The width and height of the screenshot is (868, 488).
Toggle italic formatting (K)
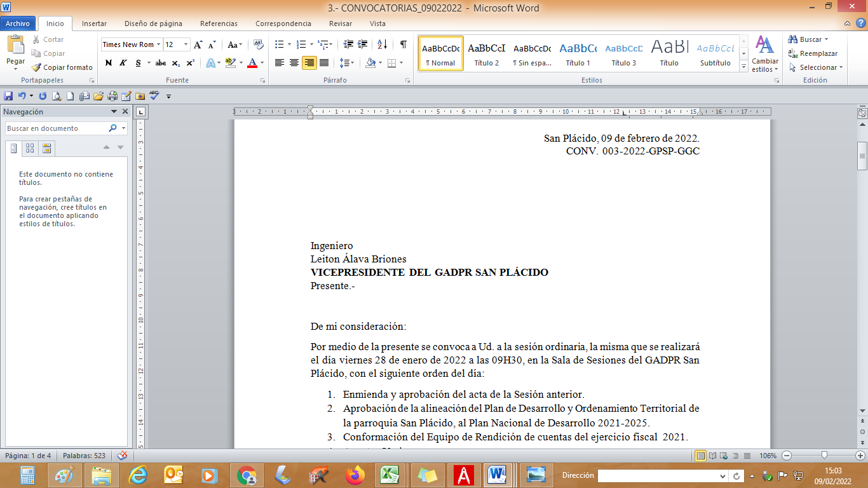[x=123, y=63]
